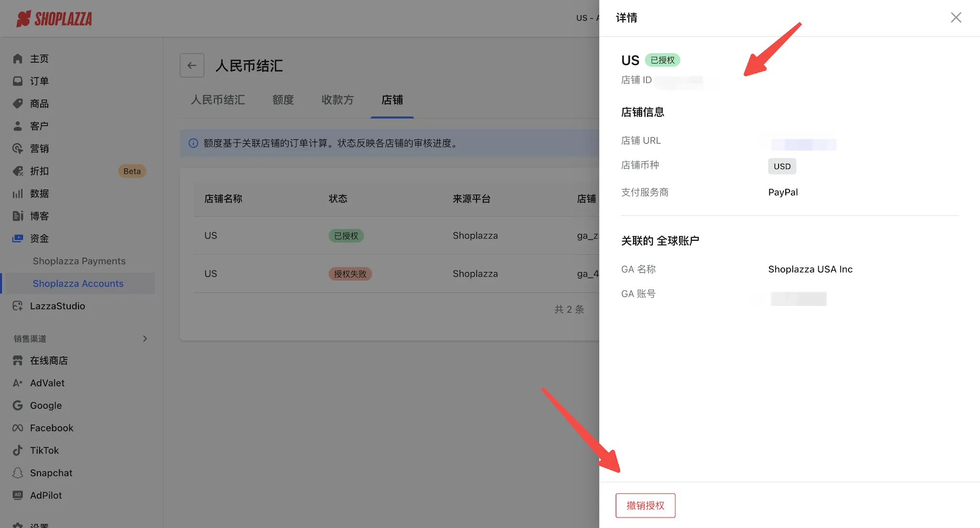Click the LazzaStudio icon
Screen dimensions: 980x528
(x=18, y=306)
